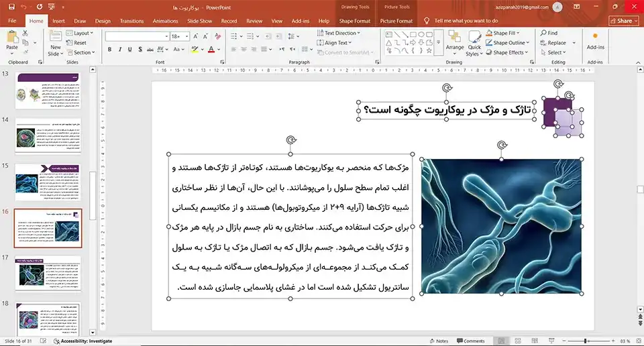Open the Shape Format tab
Viewport: 644px width, 346px height.
[x=354, y=21]
